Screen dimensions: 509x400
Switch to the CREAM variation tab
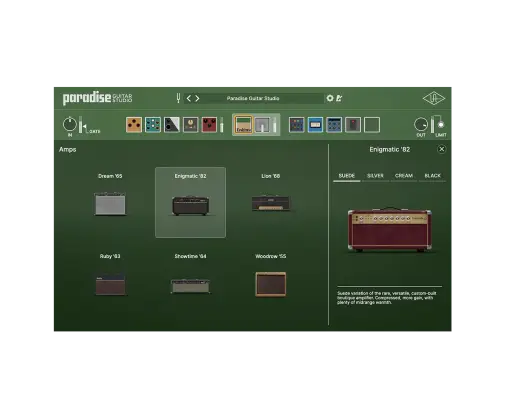click(x=404, y=176)
